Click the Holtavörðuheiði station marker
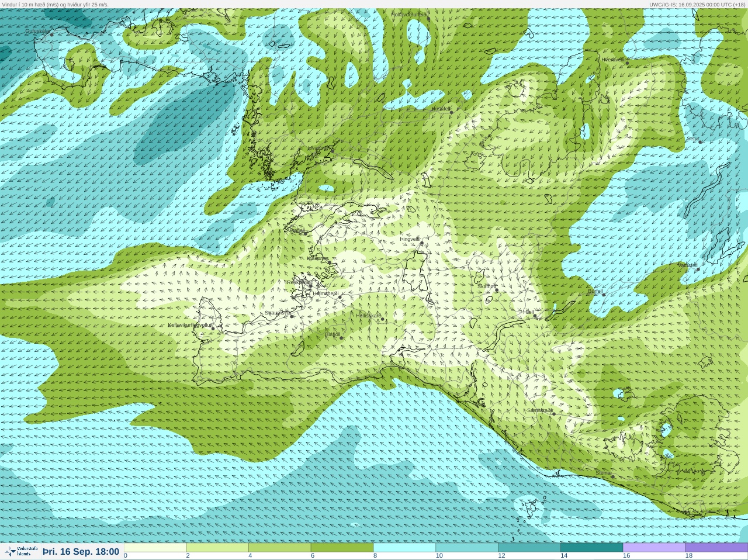The image size is (748, 560). pyautogui.click(x=428, y=18)
